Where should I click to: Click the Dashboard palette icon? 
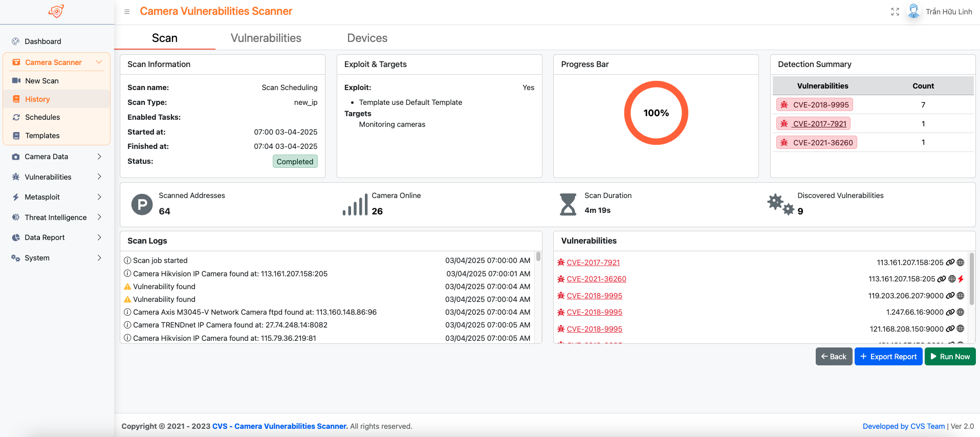(x=16, y=41)
